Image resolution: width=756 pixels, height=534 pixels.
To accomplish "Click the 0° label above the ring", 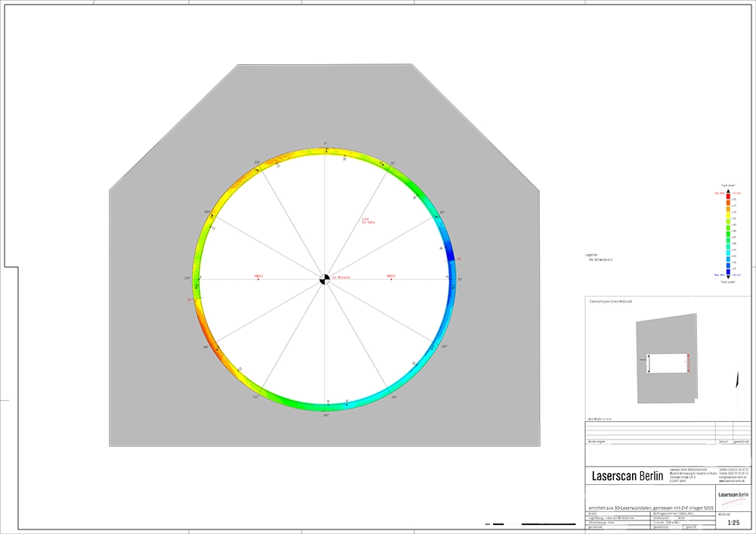I will tap(325, 143).
